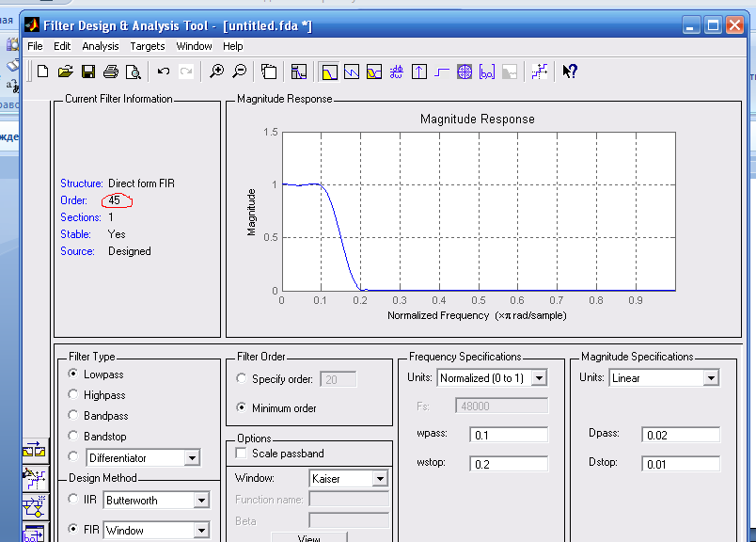756x542 pixels.
Task: Enable the Scale passband checkbox
Action: (241, 454)
